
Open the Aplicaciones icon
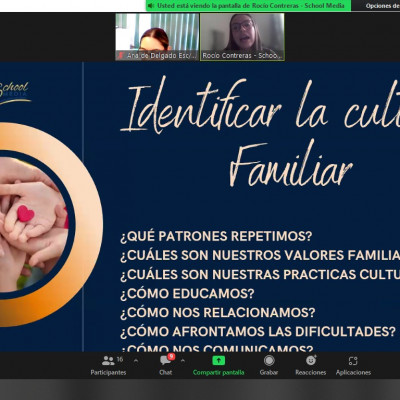point(353,361)
